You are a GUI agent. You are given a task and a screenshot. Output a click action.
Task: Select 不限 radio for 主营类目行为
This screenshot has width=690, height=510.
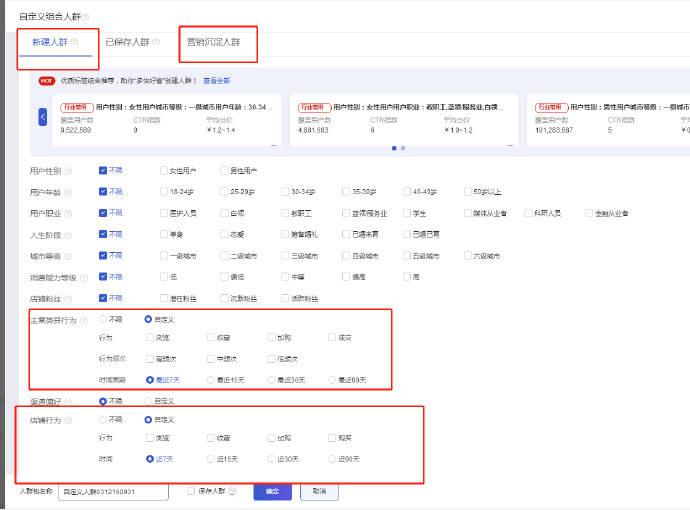[103, 319]
